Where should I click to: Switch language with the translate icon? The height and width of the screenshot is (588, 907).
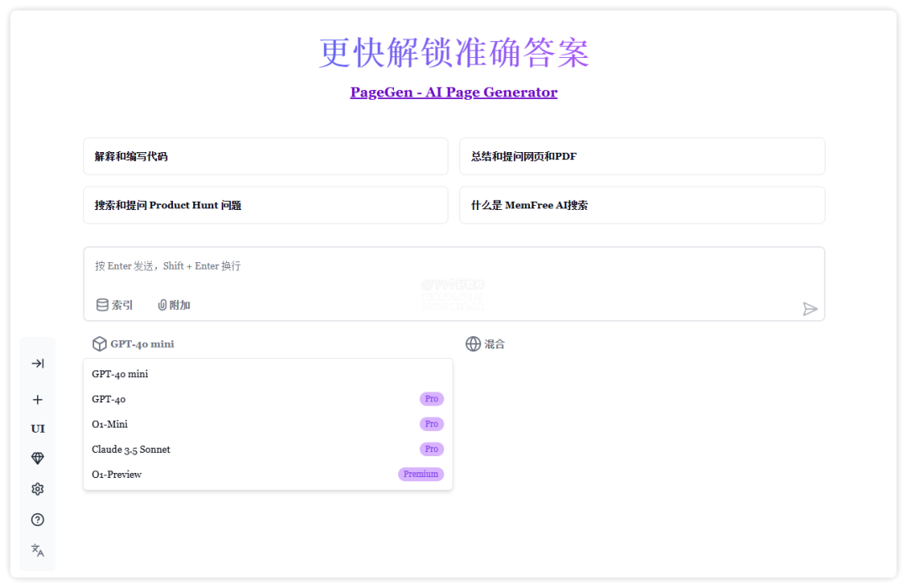(x=38, y=550)
